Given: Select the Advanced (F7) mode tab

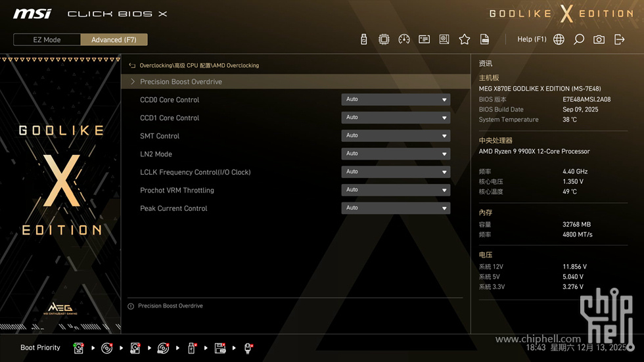Looking at the screenshot, I should 114,39.
